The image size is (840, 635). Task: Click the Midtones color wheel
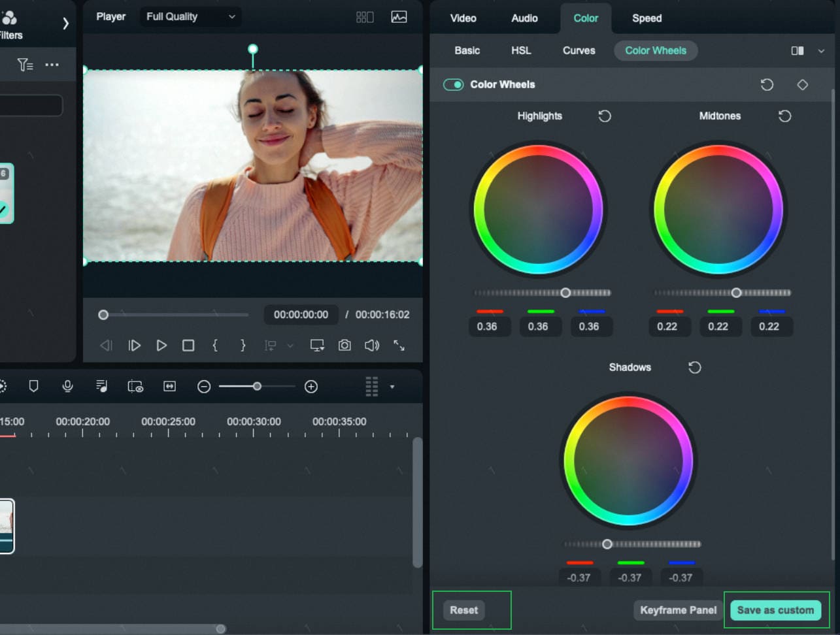point(718,209)
